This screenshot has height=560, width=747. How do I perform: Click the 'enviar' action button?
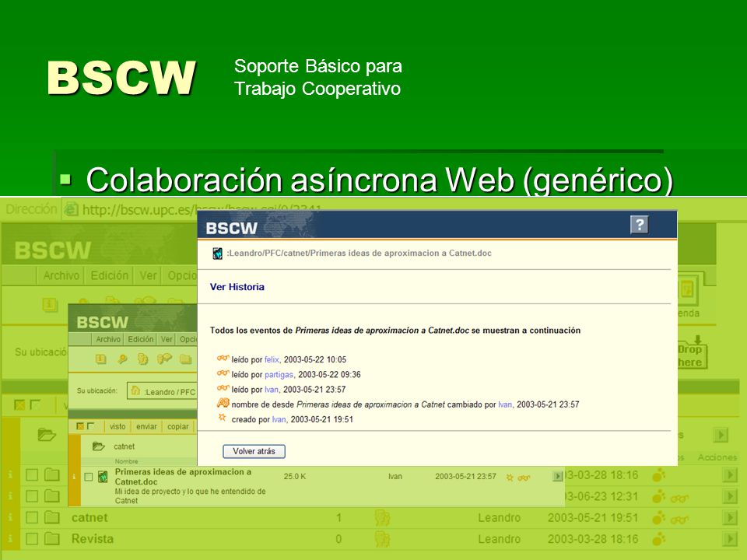click(146, 427)
